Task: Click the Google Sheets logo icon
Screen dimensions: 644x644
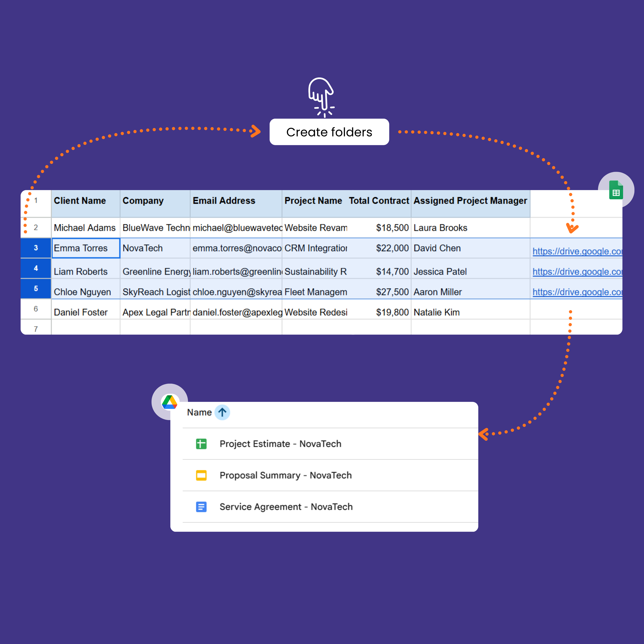Action: tap(616, 190)
